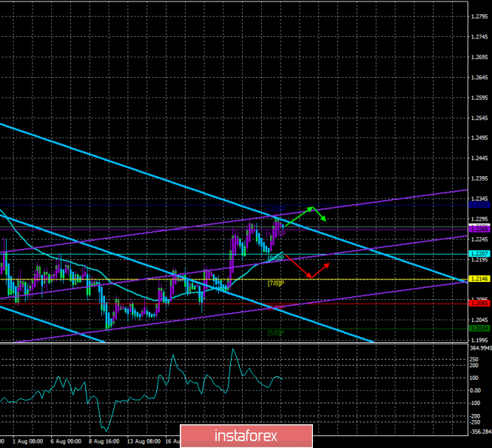
Task: Click the purple 1.2268 price tag
Action: point(478,229)
